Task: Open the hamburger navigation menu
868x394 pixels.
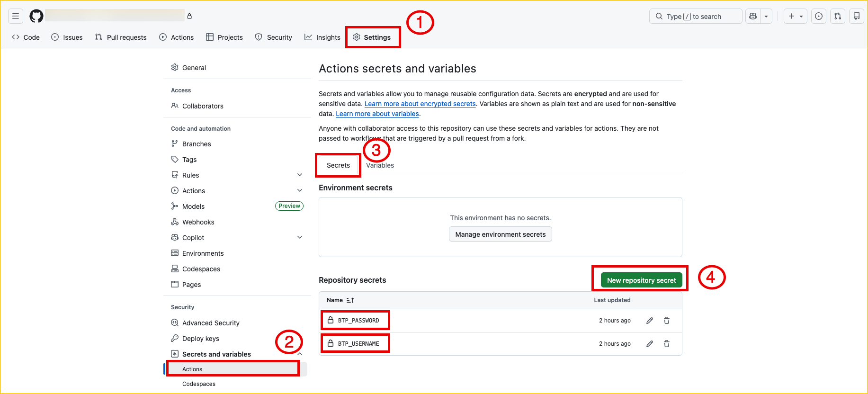Action: click(16, 16)
